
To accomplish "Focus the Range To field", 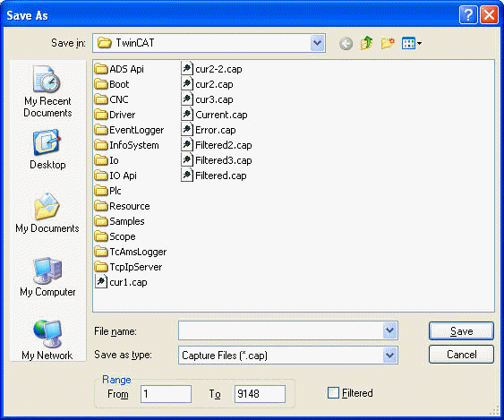I will tap(260, 394).
